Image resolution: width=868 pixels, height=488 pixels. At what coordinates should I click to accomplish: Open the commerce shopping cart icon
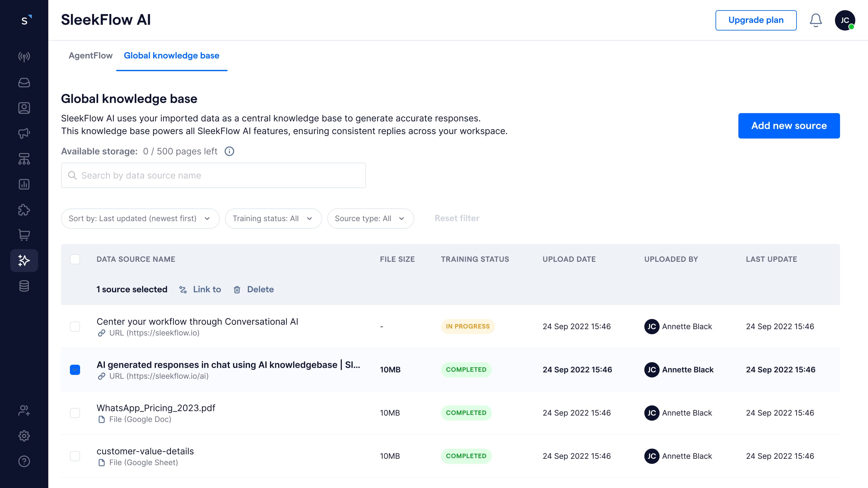tap(24, 235)
